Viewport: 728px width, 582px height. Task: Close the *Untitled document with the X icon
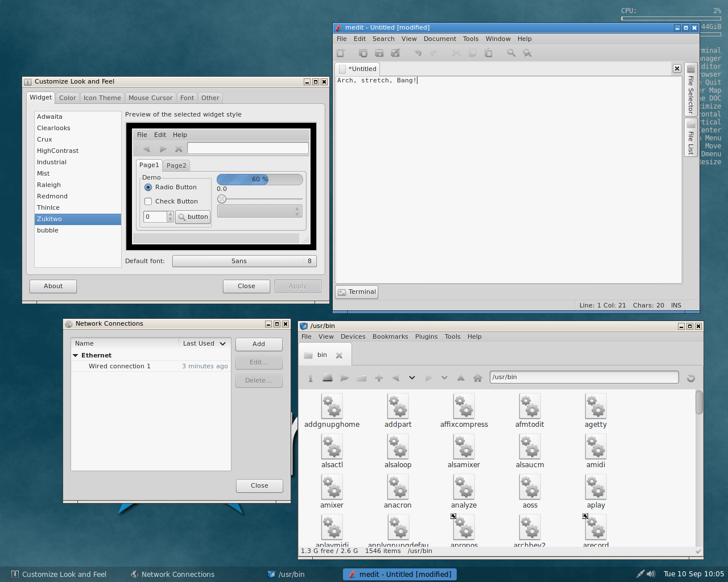pyautogui.click(x=677, y=68)
